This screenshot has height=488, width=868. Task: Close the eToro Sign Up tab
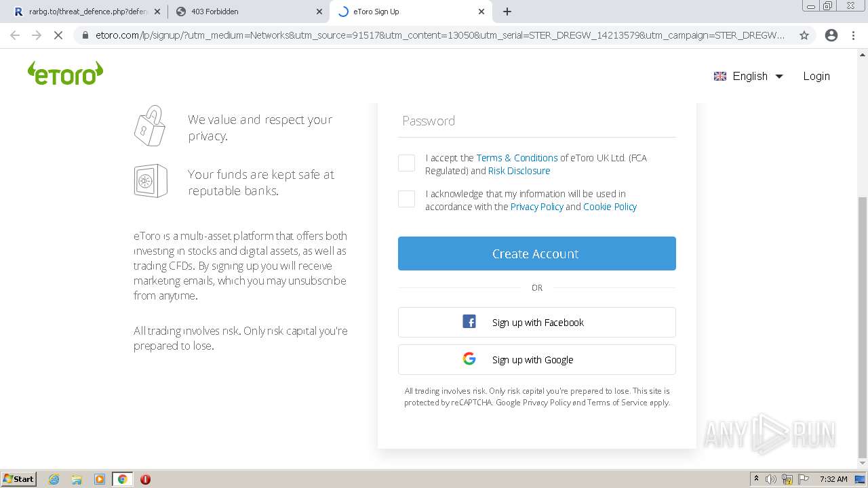point(481,12)
